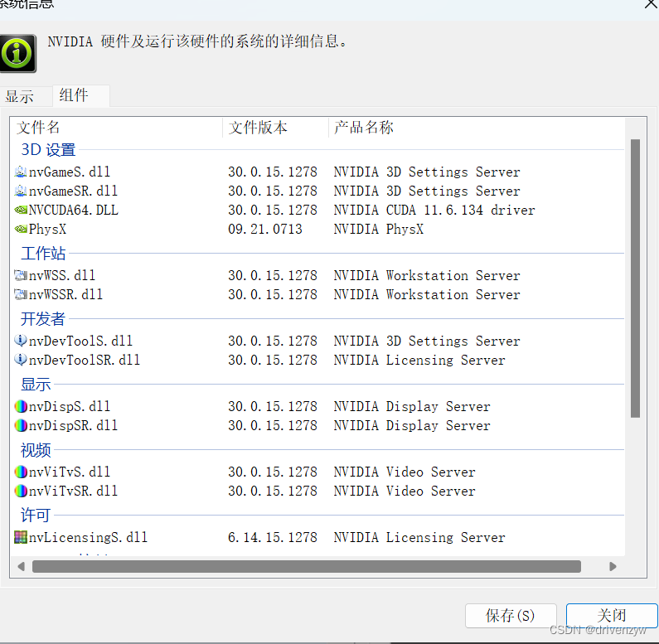Viewport: 659px width, 644px height.
Task: Click the horizontal scrollbar left arrow
Action: coord(21,567)
